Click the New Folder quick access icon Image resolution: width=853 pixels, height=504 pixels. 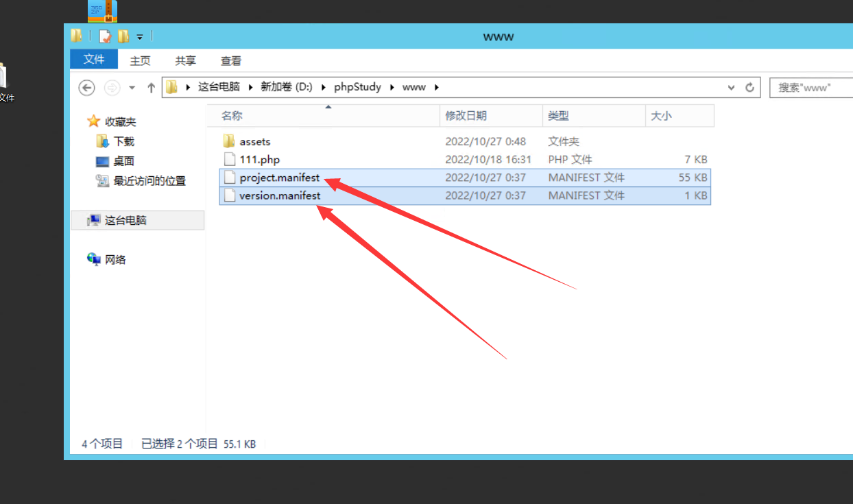coord(123,36)
